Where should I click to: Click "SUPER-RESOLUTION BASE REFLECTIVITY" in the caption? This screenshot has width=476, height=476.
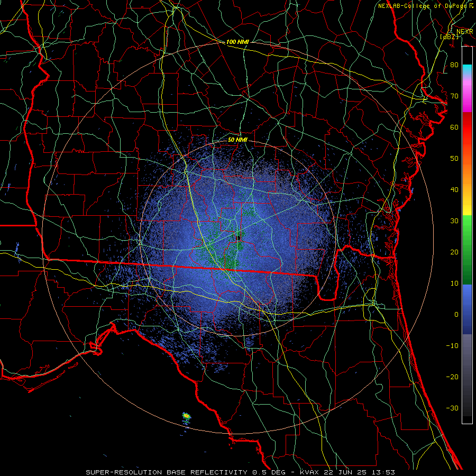tap(167, 472)
